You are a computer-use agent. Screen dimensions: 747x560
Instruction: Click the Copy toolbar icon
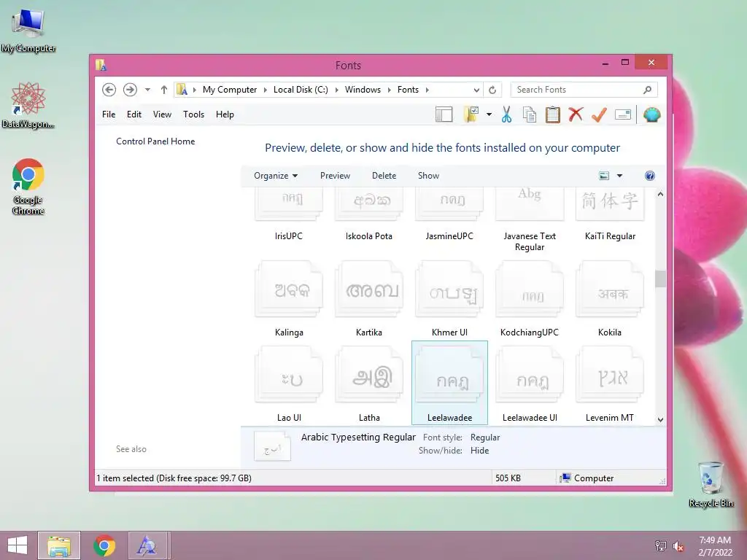pos(530,114)
